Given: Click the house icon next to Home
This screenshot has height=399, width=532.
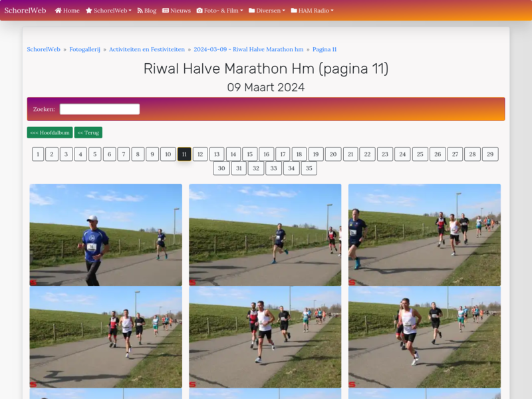Looking at the screenshot, I should [x=58, y=11].
